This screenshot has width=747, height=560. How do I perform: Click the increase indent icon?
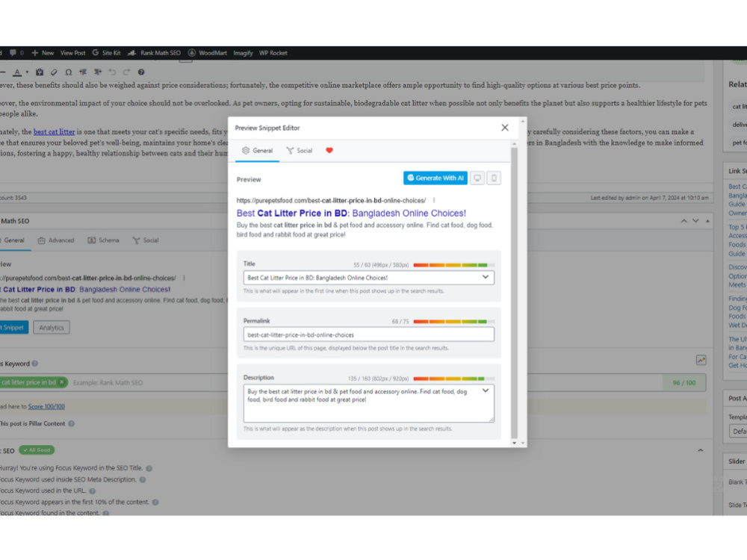(x=98, y=72)
